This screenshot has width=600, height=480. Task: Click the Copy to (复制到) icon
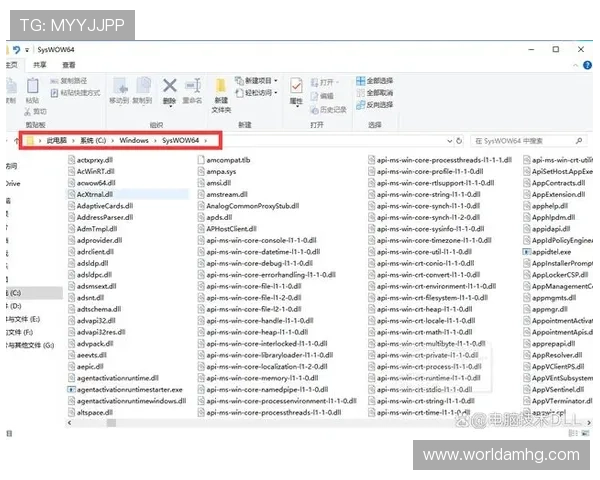pos(143,88)
